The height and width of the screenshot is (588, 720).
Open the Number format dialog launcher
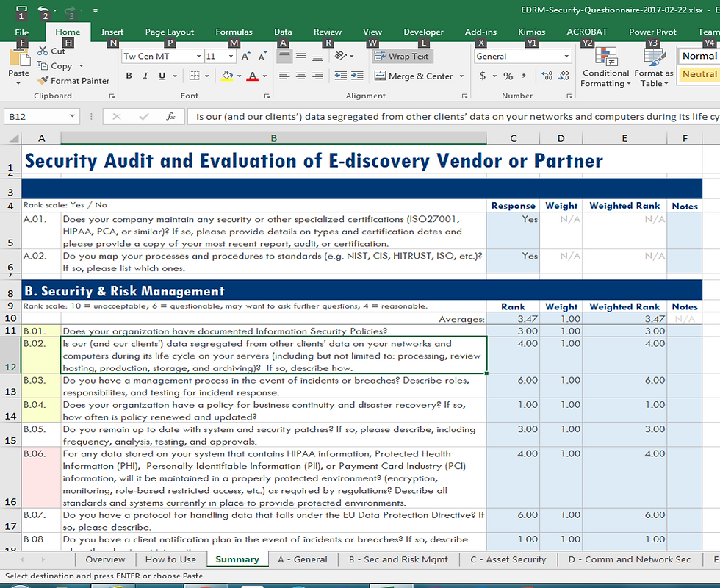[569, 96]
